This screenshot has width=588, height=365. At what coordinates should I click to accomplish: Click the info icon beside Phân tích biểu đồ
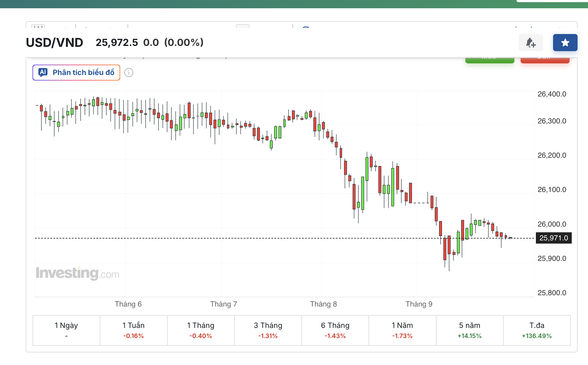pos(129,73)
